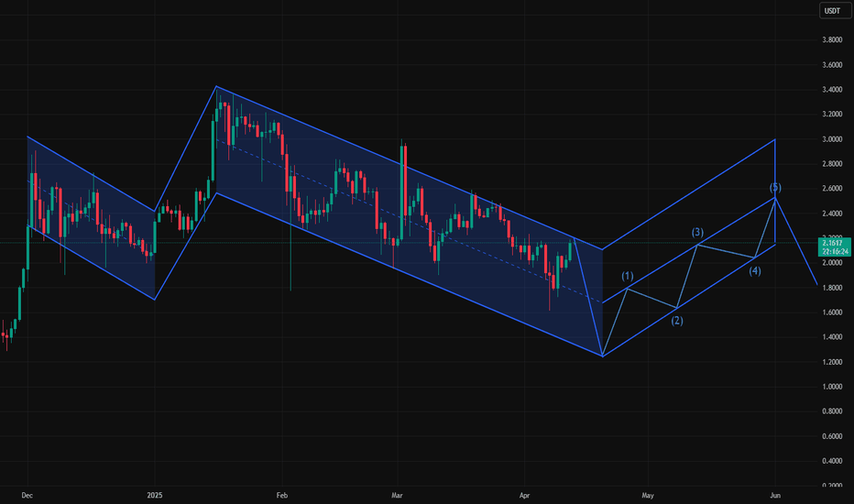Click the Mar label on time axis
The image size is (854, 504).
tap(397, 495)
